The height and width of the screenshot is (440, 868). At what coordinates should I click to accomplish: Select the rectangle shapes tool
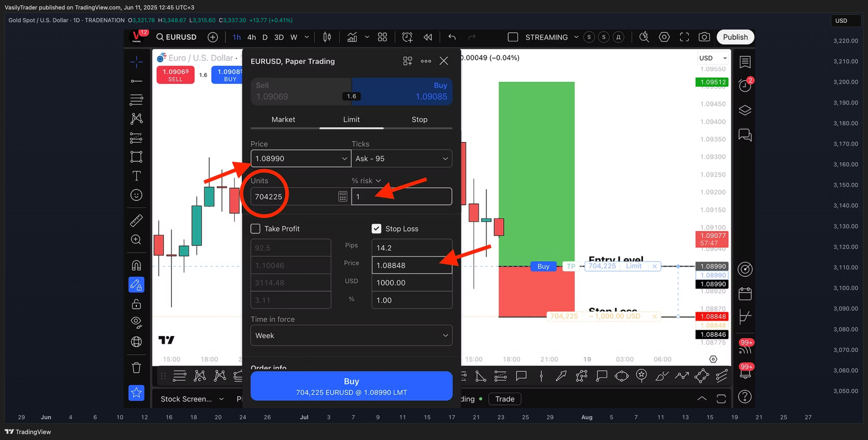[136, 157]
